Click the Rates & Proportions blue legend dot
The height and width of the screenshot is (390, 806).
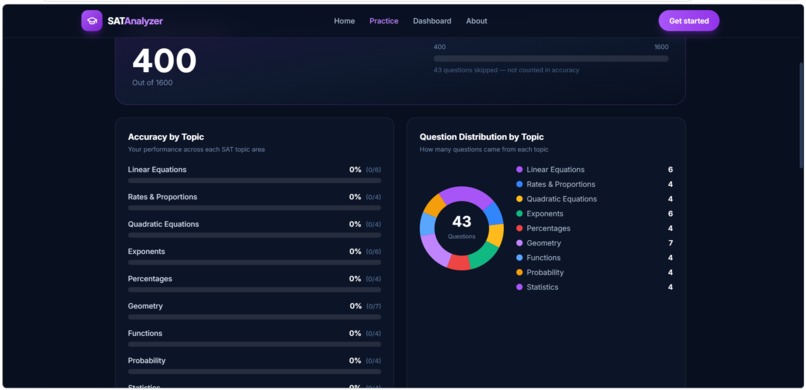pyautogui.click(x=519, y=184)
